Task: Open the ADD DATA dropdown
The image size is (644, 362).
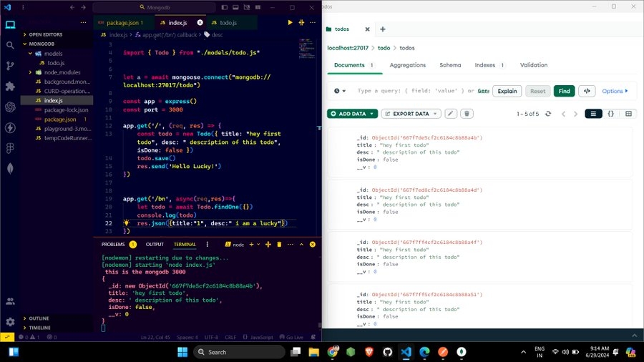Action: click(352, 114)
